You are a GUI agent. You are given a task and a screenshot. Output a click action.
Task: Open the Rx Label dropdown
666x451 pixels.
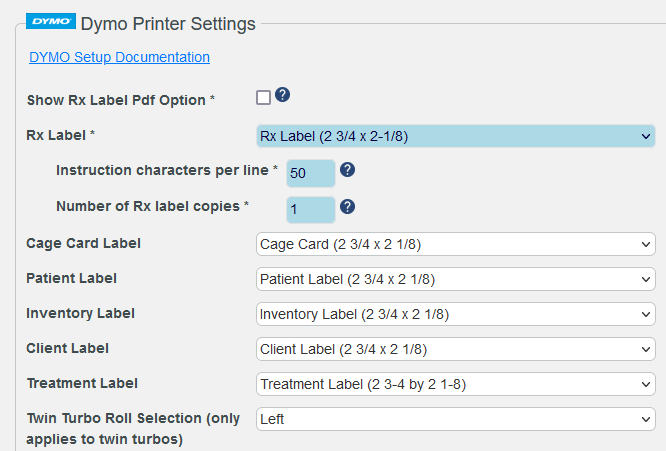[x=456, y=136]
